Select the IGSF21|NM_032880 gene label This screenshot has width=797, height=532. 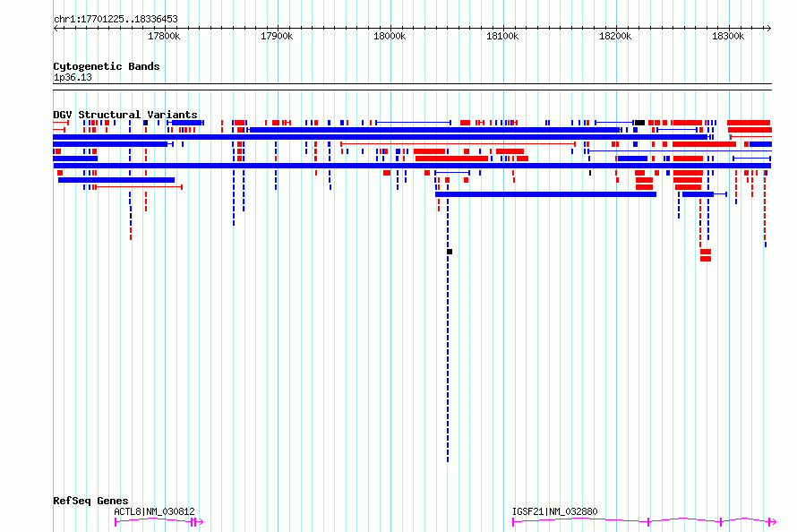(554, 511)
